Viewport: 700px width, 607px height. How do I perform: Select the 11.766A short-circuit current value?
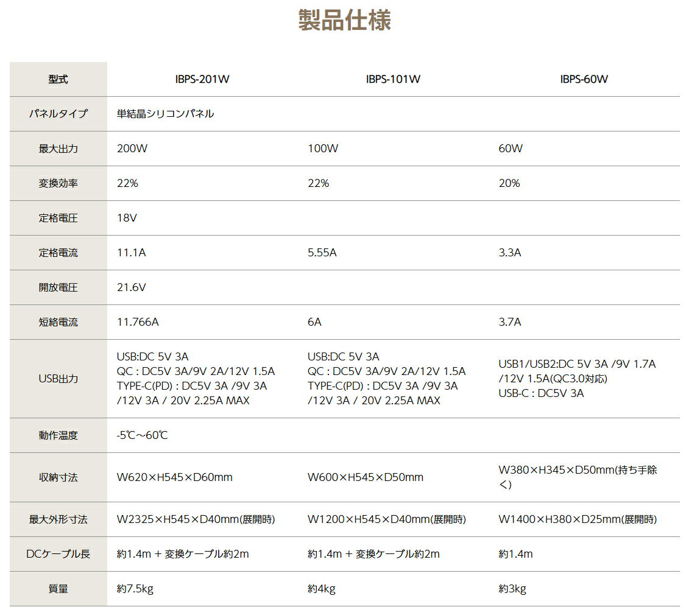click(137, 322)
